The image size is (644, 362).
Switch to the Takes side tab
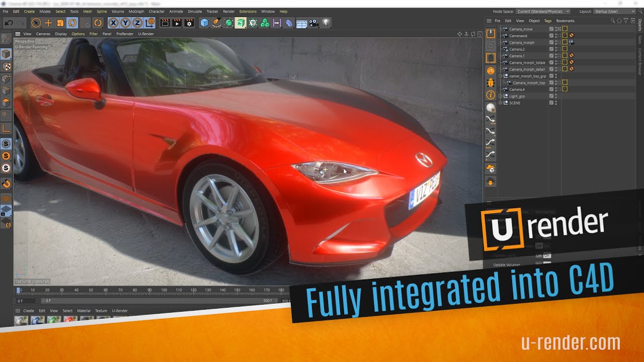(640, 39)
